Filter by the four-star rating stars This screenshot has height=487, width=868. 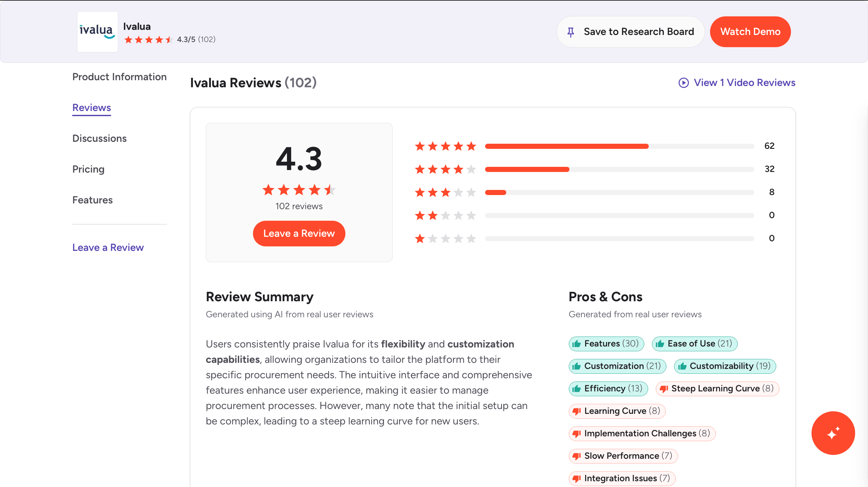tap(445, 169)
